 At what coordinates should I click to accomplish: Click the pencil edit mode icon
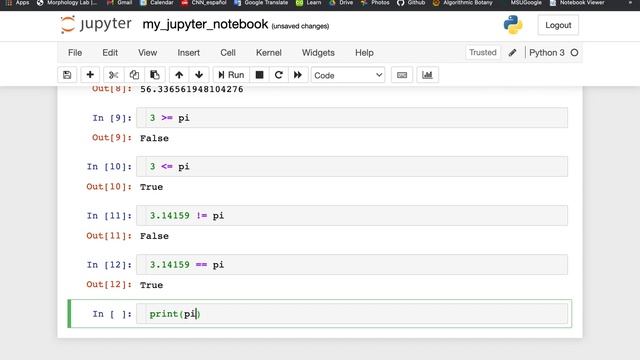pyautogui.click(x=512, y=53)
